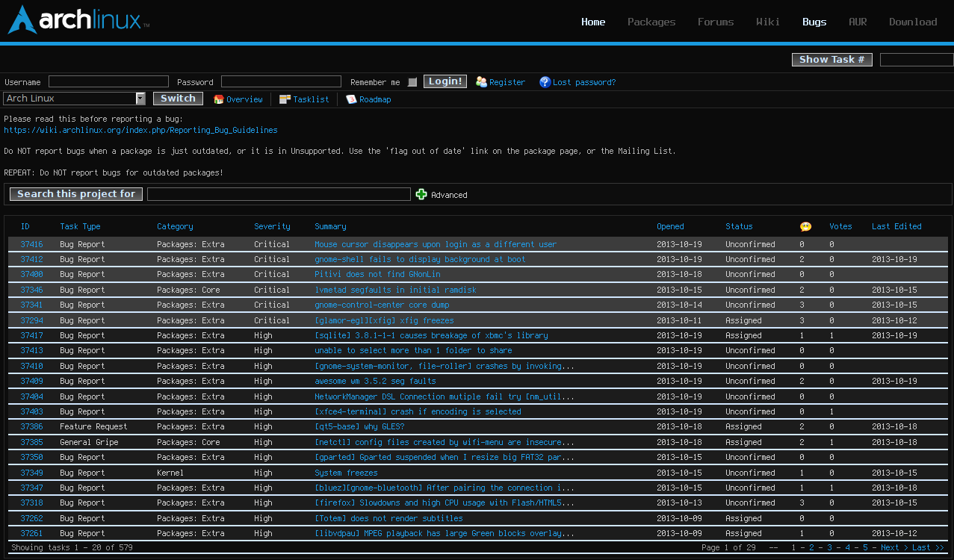Go to the Next page of tasks
This screenshot has height=560, width=954.
tap(889, 547)
